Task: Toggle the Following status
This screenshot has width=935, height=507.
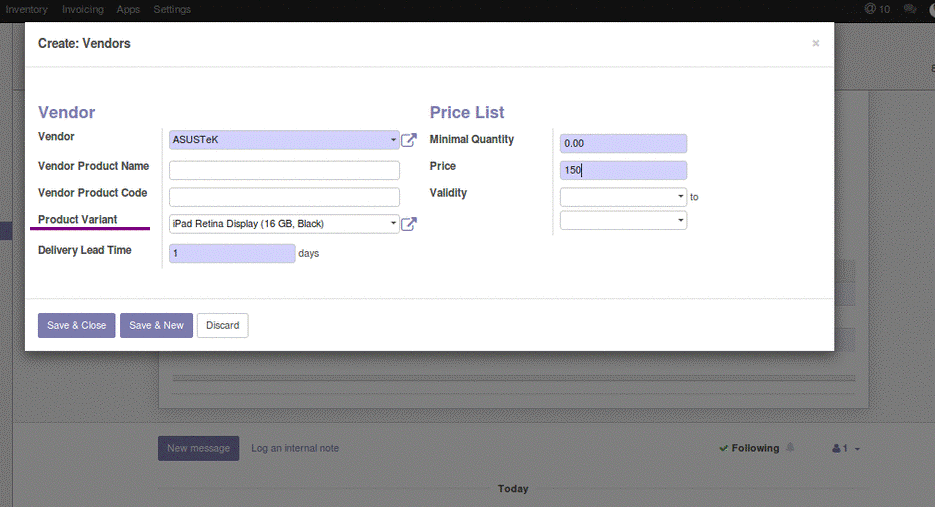Action: pyautogui.click(x=750, y=448)
